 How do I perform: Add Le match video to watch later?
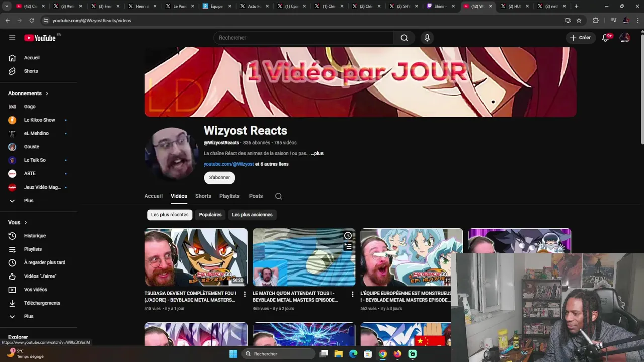tap(348, 236)
